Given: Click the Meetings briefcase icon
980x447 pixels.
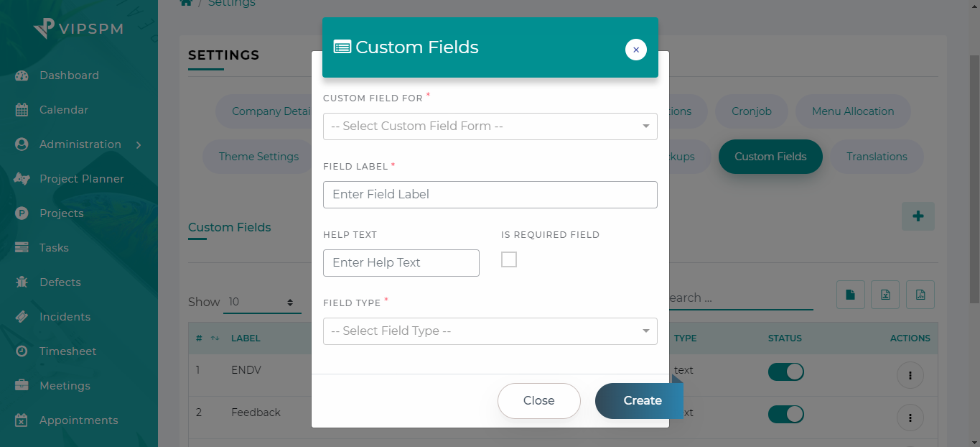Looking at the screenshot, I should click(22, 386).
